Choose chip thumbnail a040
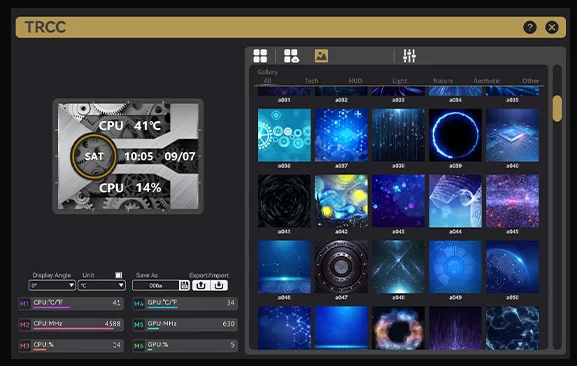577x366 pixels. point(512,135)
